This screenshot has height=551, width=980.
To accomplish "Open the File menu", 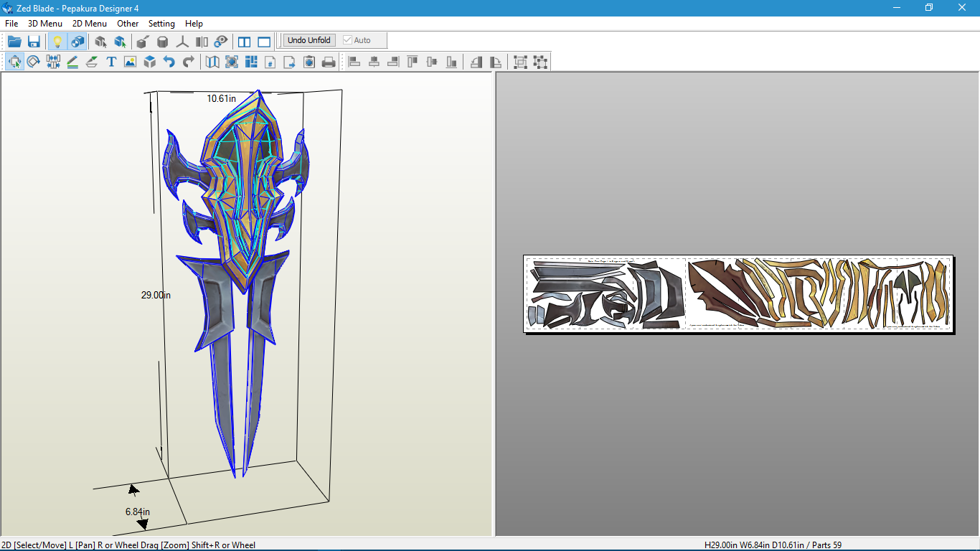I will coord(11,24).
